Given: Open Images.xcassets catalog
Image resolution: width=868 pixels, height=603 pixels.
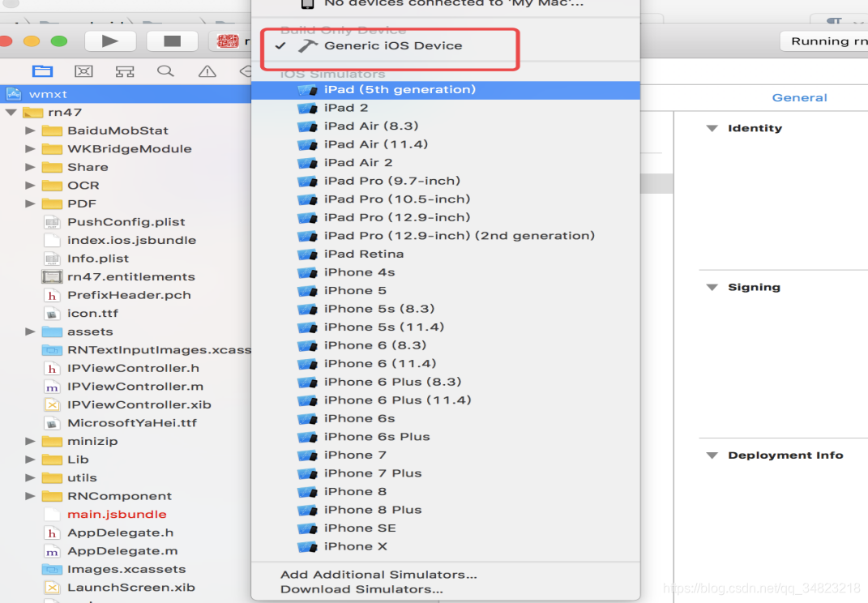Looking at the screenshot, I should coord(126,569).
